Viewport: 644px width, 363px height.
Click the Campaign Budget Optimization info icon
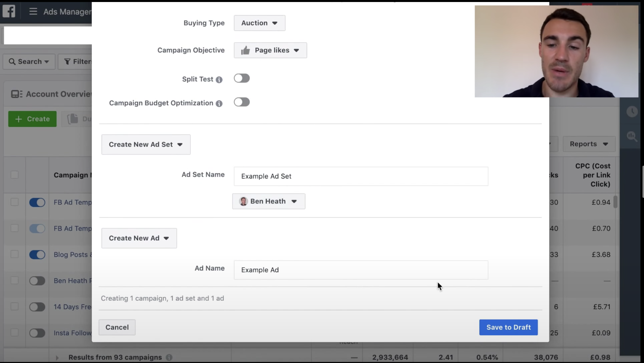click(x=219, y=103)
